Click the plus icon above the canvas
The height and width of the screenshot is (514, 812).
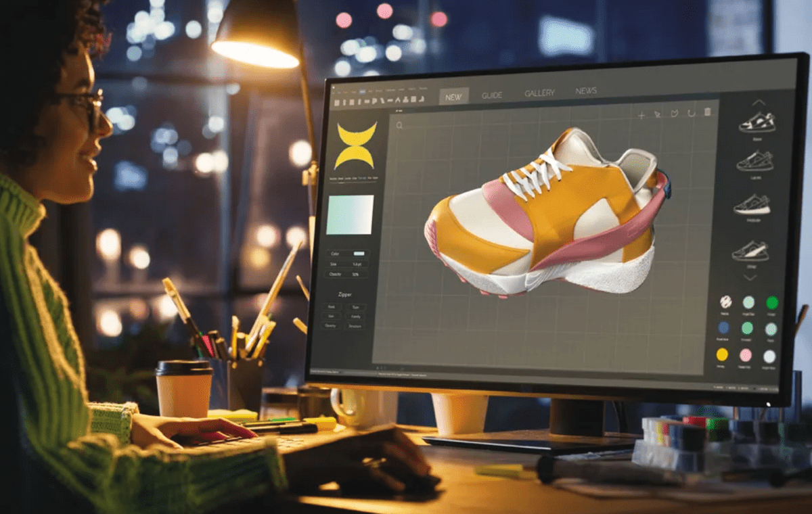[641, 115]
